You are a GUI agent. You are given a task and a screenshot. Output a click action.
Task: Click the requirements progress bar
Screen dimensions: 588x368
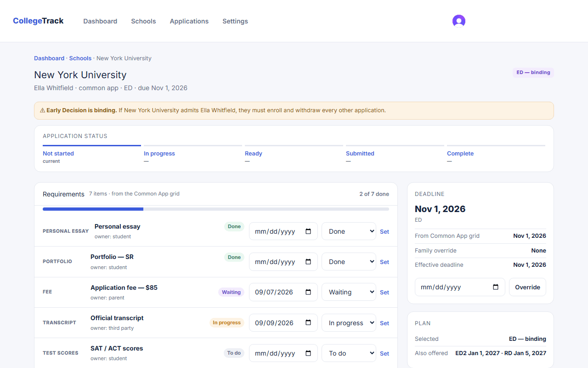coord(216,209)
